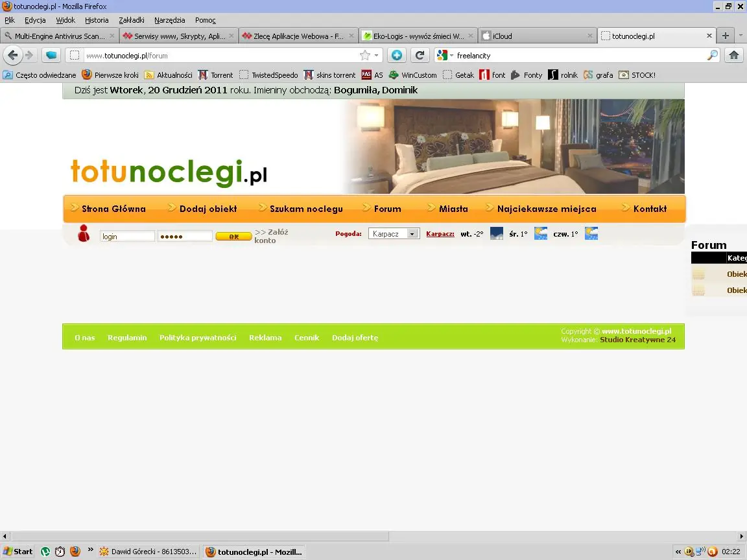Expand hidden quick launch items chevron
The width and height of the screenshot is (747, 560).
pos(91,550)
